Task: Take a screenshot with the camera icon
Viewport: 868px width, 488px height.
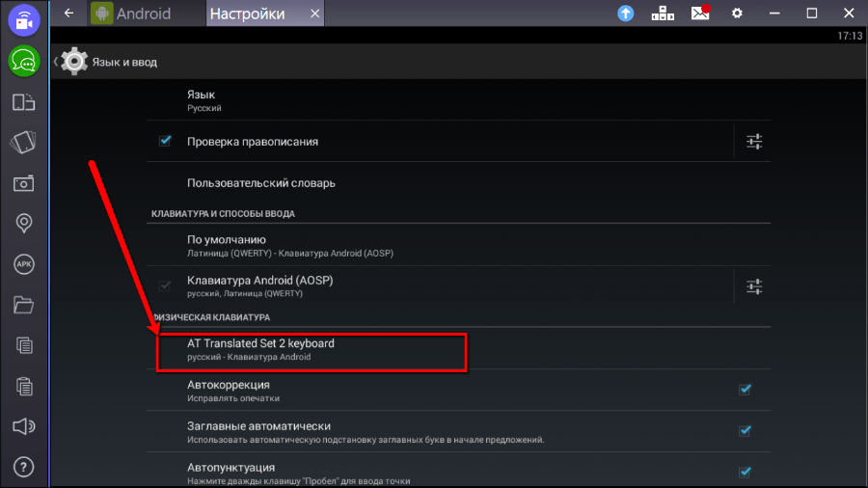Action: pos(24,183)
